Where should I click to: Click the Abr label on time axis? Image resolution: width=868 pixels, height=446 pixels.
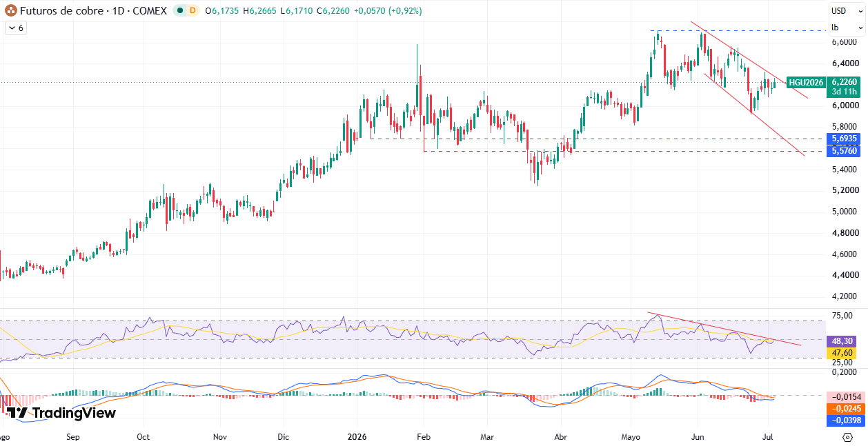[561, 437]
